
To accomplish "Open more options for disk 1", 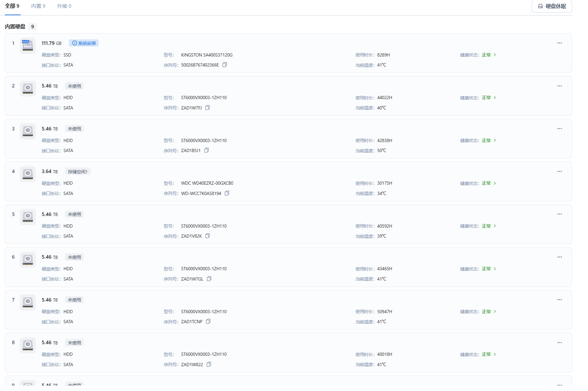I will tap(560, 43).
